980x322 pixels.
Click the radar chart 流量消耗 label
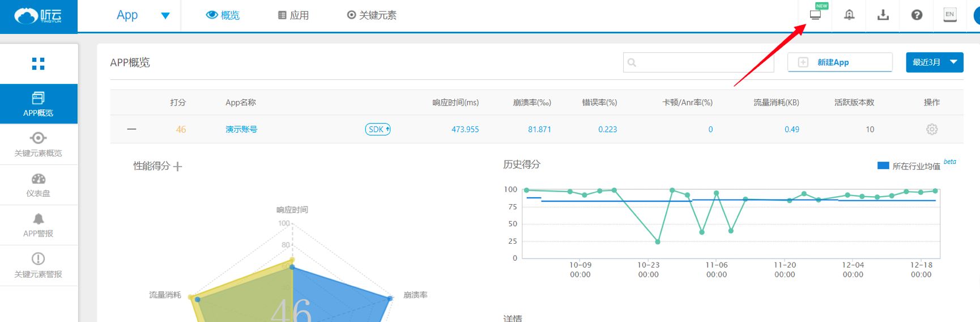[165, 295]
